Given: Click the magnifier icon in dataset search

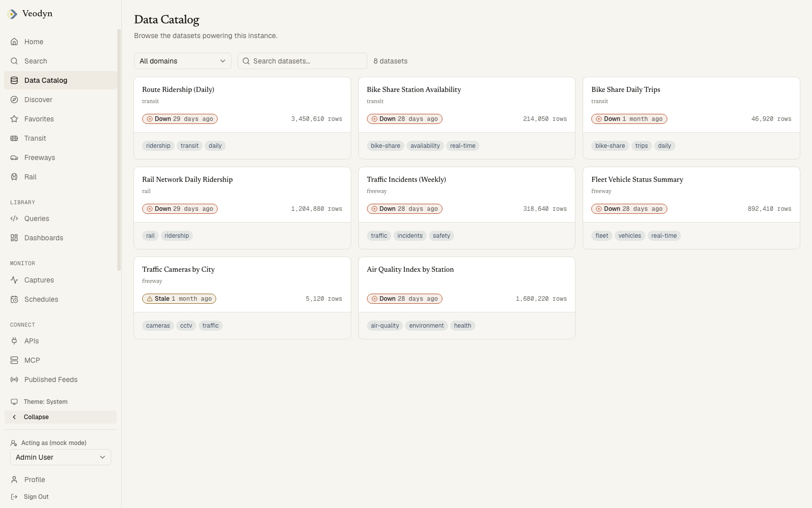Looking at the screenshot, I should (x=246, y=61).
